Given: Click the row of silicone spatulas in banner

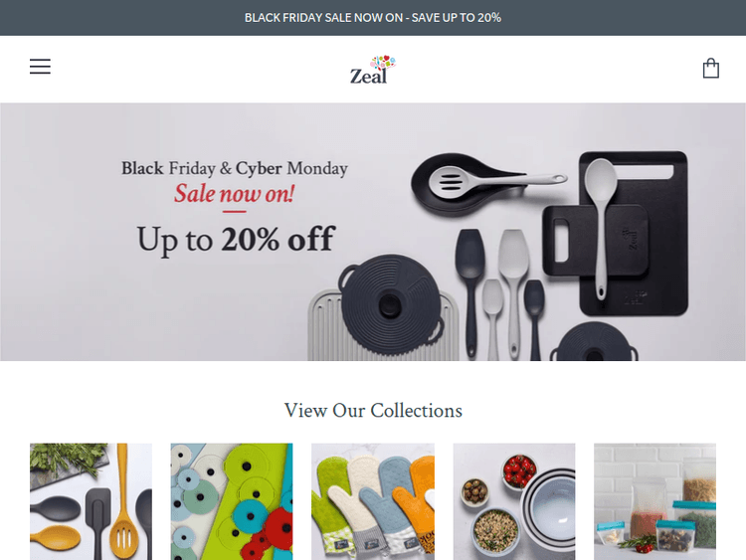Looking at the screenshot, I should point(500,294).
